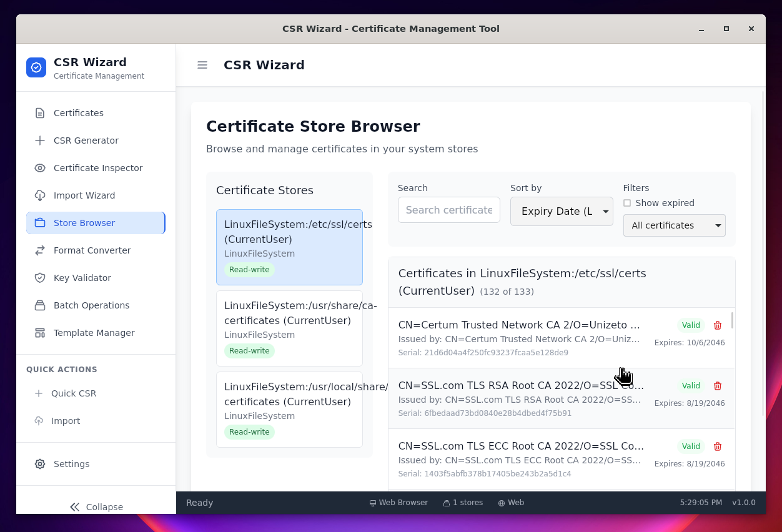782x532 pixels.
Task: Click the Certificate Inspector eye icon
Action: pos(40,168)
